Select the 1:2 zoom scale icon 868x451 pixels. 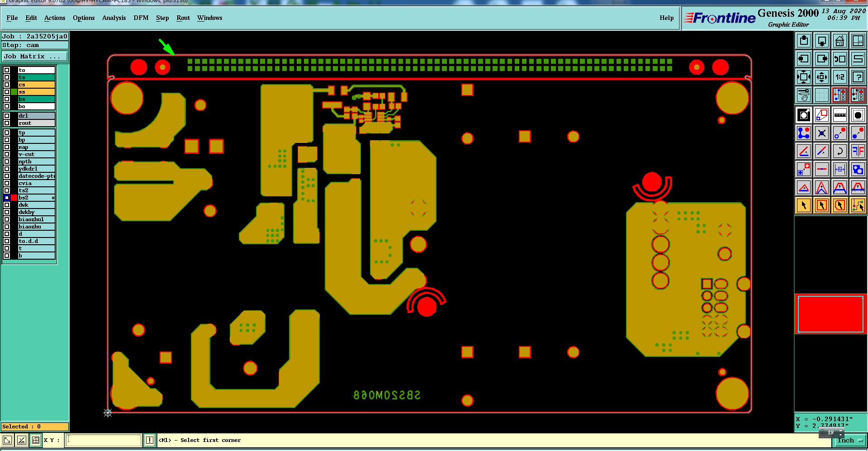point(840,77)
